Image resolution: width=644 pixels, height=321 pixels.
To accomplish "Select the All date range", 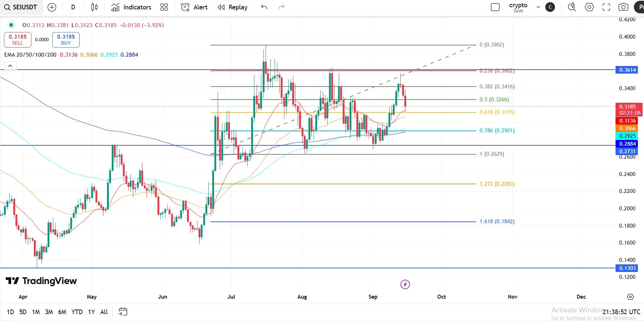I will 104,312.
